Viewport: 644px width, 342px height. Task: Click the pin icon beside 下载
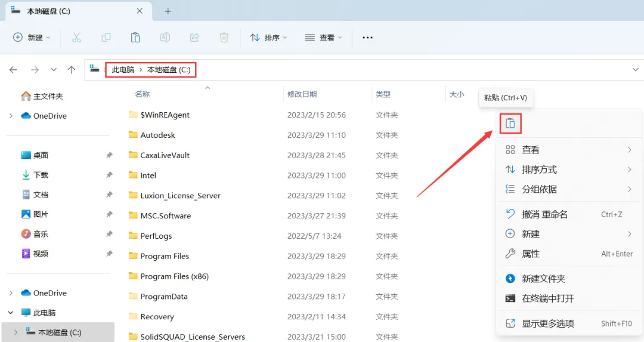point(109,175)
